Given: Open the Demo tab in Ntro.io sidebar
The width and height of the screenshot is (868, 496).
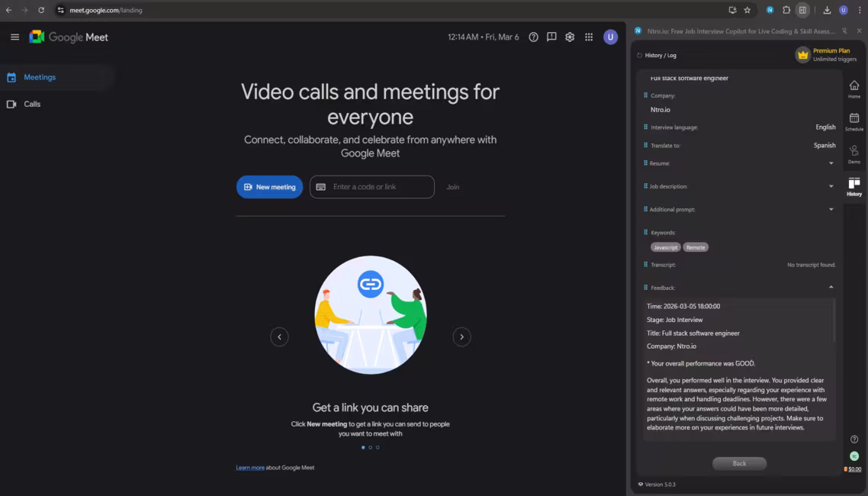Looking at the screenshot, I should 854,154.
